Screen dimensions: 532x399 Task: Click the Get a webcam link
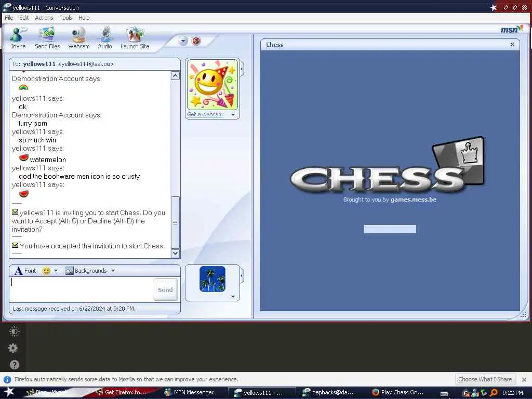(205, 114)
